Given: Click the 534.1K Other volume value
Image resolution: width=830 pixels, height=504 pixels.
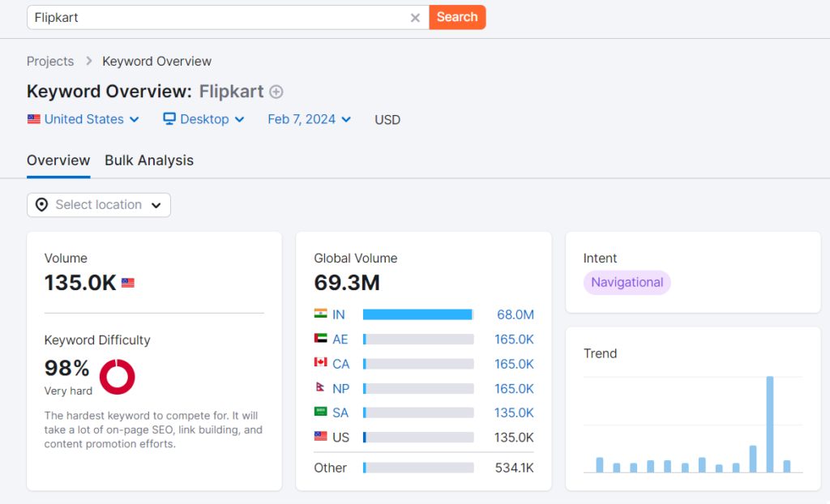Looking at the screenshot, I should click(515, 468).
